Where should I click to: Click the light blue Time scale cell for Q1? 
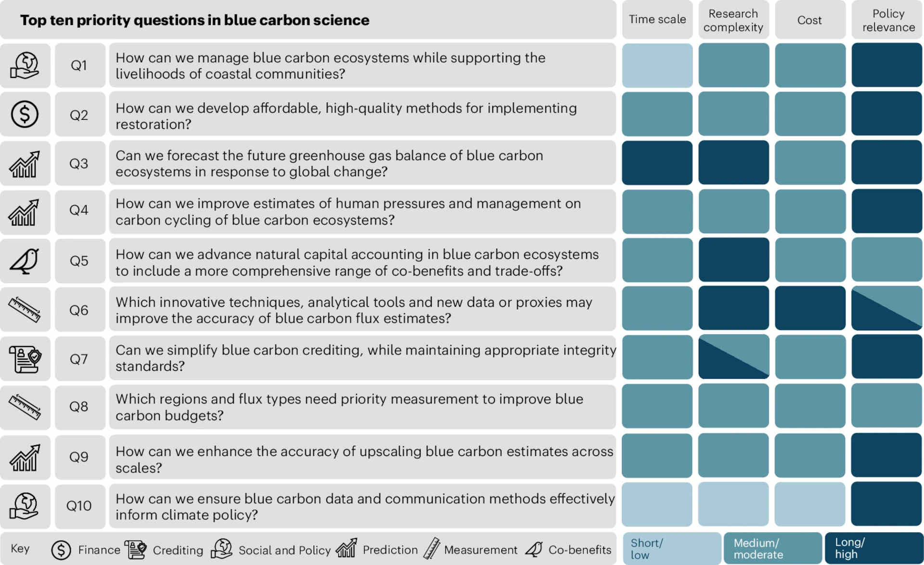(657, 65)
